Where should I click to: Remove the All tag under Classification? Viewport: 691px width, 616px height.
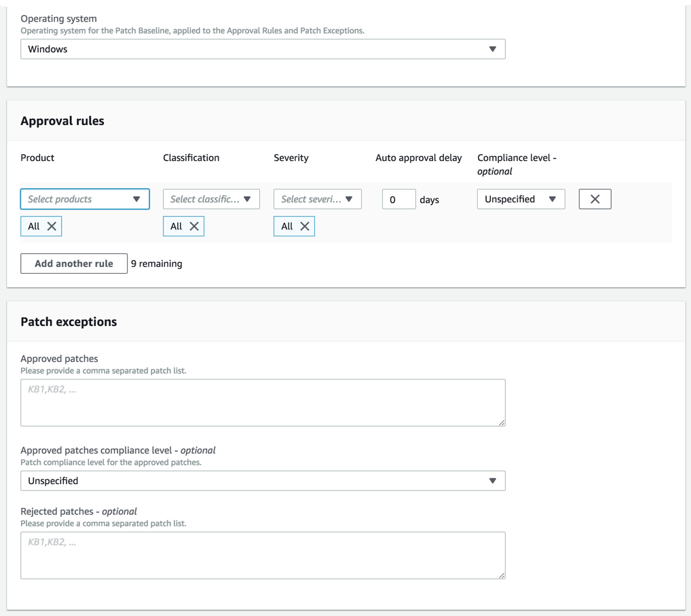pyautogui.click(x=194, y=226)
